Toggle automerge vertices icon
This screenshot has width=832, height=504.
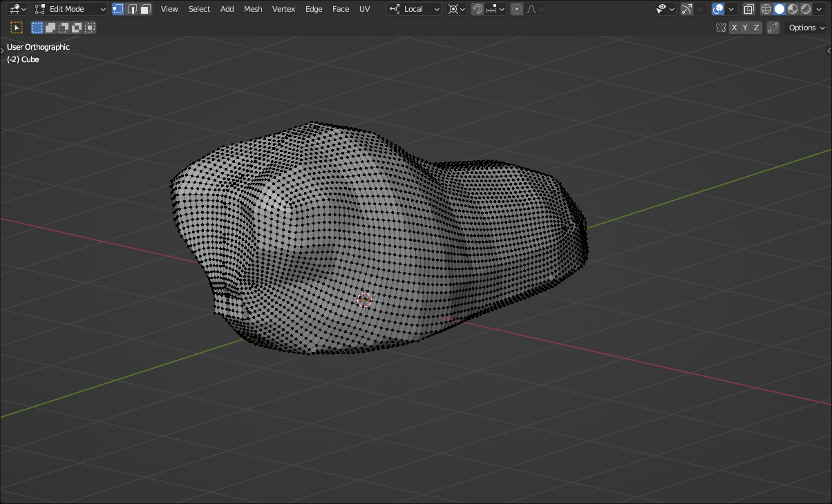[x=773, y=28]
